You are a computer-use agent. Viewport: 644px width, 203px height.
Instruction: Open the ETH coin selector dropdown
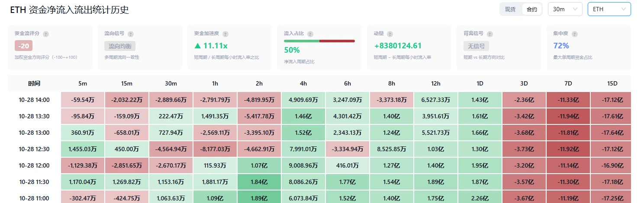[609, 9]
